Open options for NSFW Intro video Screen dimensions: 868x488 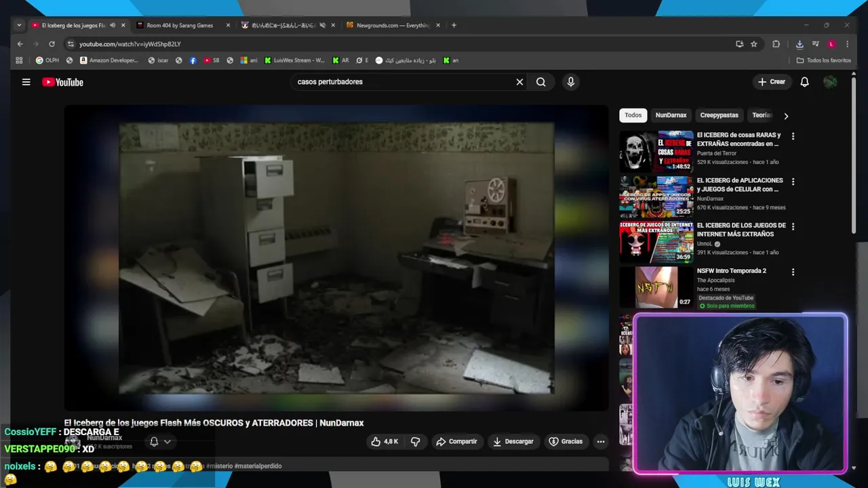[x=793, y=272]
